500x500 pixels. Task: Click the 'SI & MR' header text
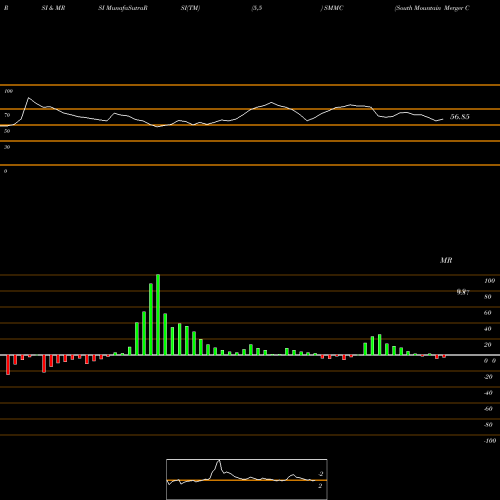(53, 8)
